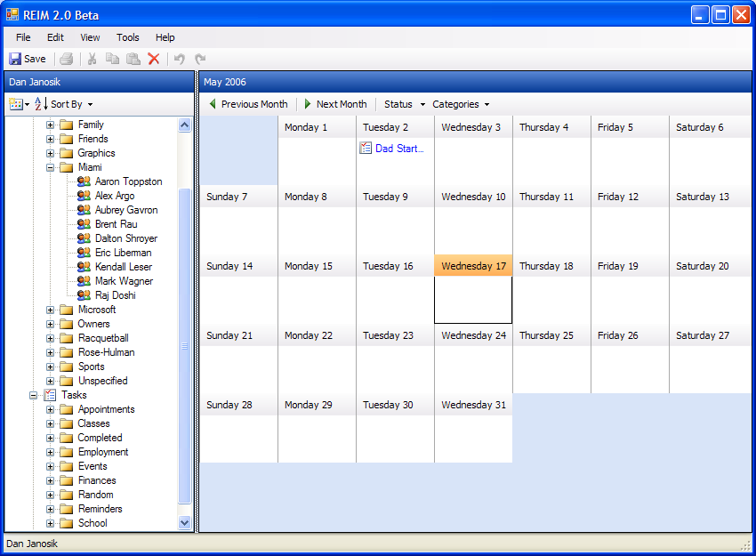Open the Status dropdown
This screenshot has width=756, height=556.
pyautogui.click(x=405, y=104)
